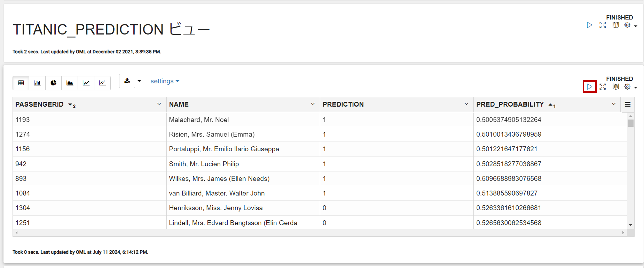
Task: Sort by PRED_PROBABILITY column header
Action: (x=510, y=104)
